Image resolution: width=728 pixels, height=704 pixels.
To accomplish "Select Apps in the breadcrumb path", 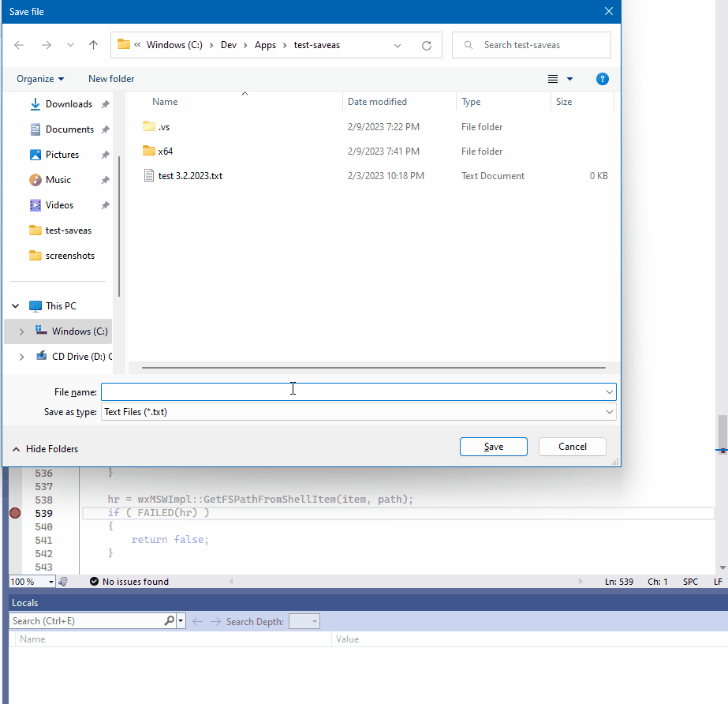I will (265, 45).
